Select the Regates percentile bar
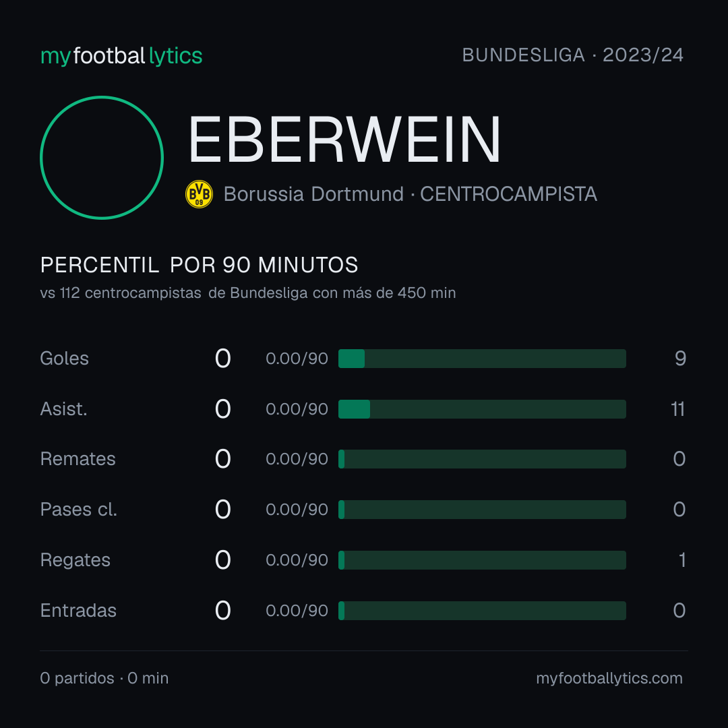Screen dimensions: 728x728 pos(482,560)
